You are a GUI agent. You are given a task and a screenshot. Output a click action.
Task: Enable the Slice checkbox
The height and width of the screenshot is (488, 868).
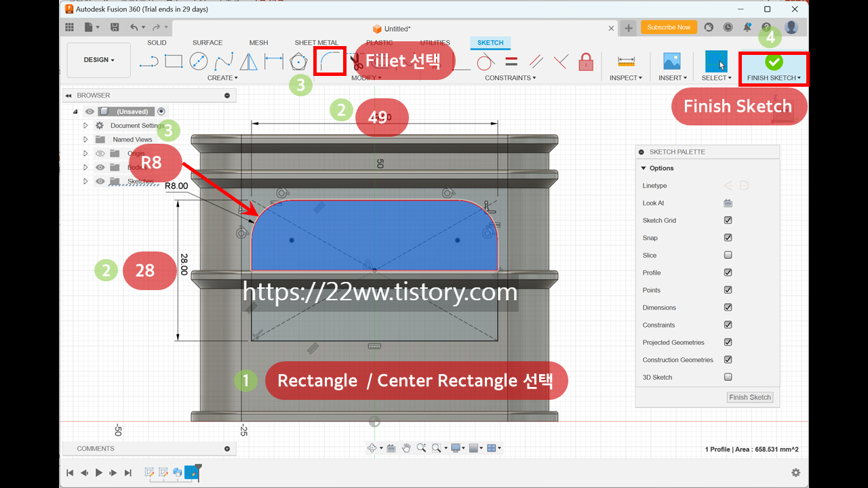click(728, 256)
